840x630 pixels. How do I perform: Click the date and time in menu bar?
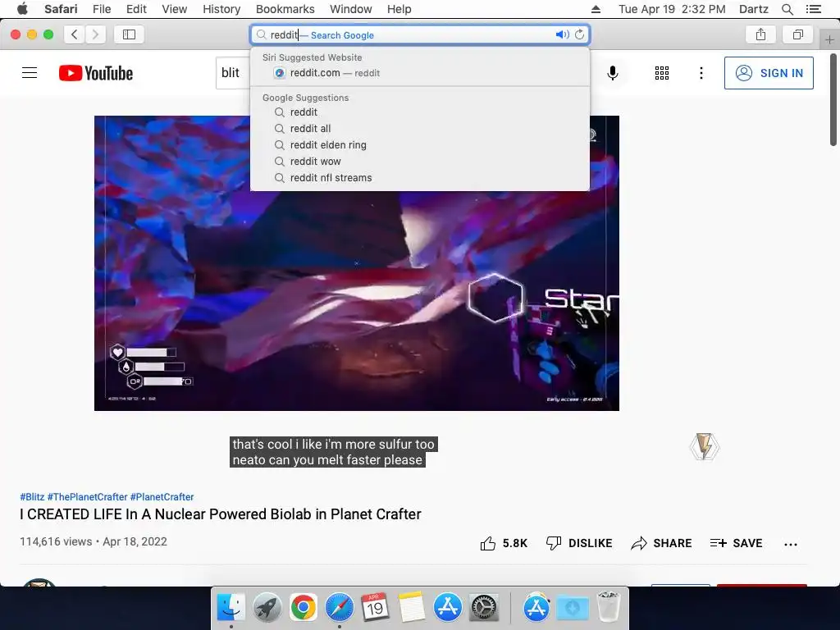coord(672,9)
